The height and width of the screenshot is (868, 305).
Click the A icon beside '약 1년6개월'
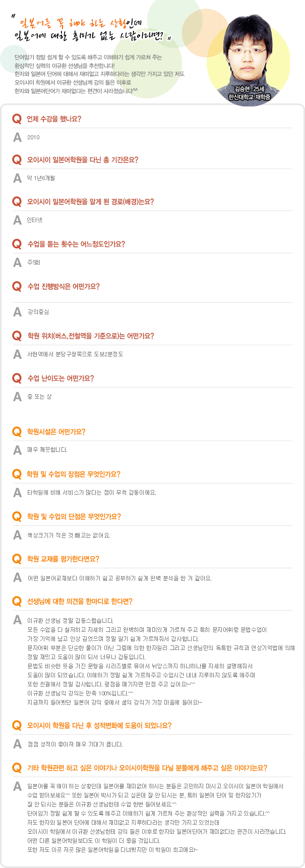pyautogui.click(x=18, y=178)
